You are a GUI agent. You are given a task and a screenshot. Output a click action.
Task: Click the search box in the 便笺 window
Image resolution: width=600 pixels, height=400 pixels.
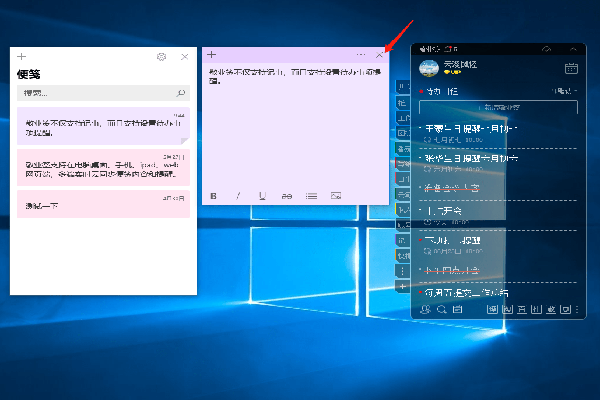[103, 93]
